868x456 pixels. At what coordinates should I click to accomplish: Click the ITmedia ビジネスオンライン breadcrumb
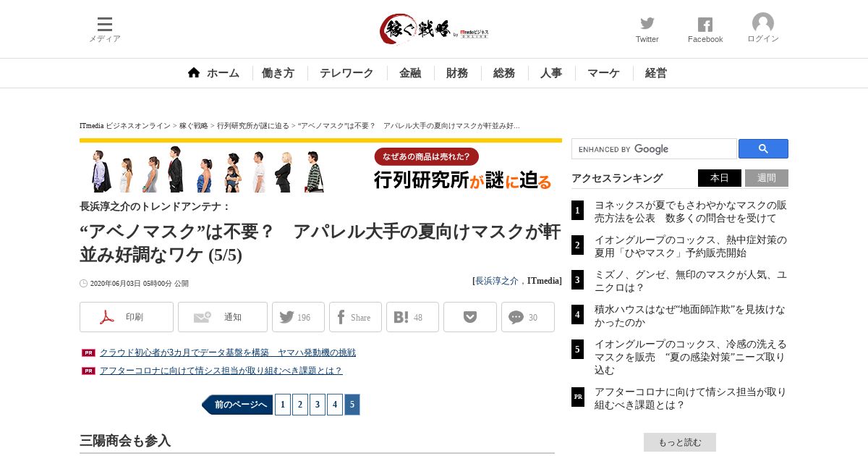(125, 126)
